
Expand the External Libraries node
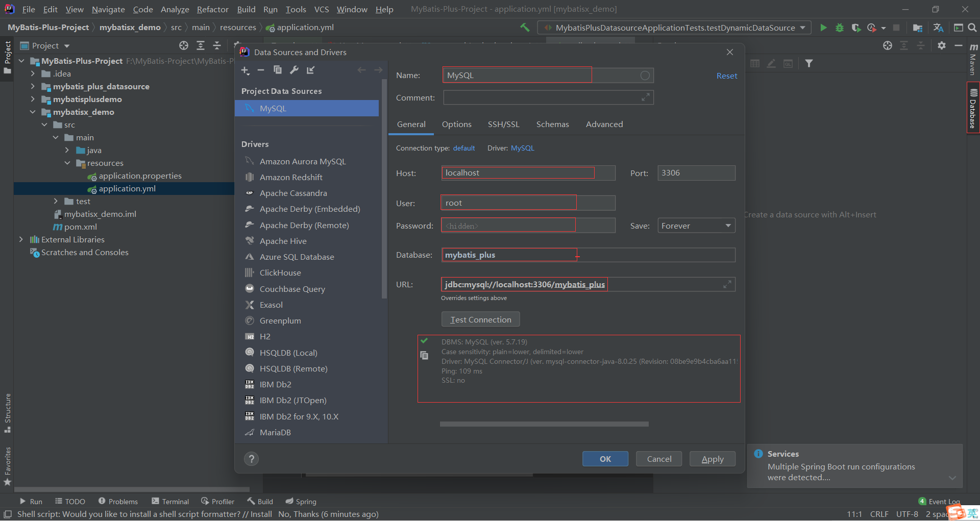tap(21, 239)
